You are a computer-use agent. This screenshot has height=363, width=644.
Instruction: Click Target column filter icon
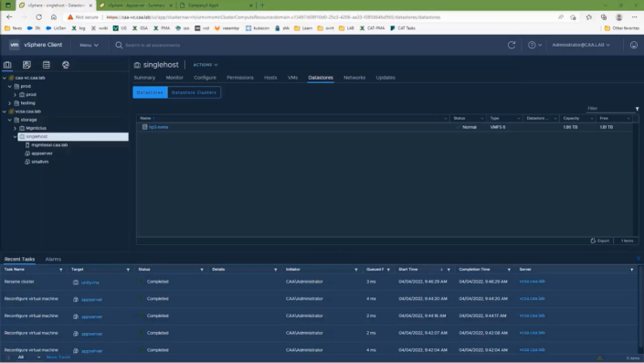[x=128, y=270]
